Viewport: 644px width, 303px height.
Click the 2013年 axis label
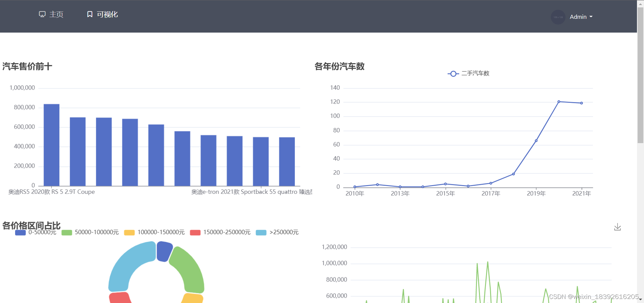pos(400,193)
